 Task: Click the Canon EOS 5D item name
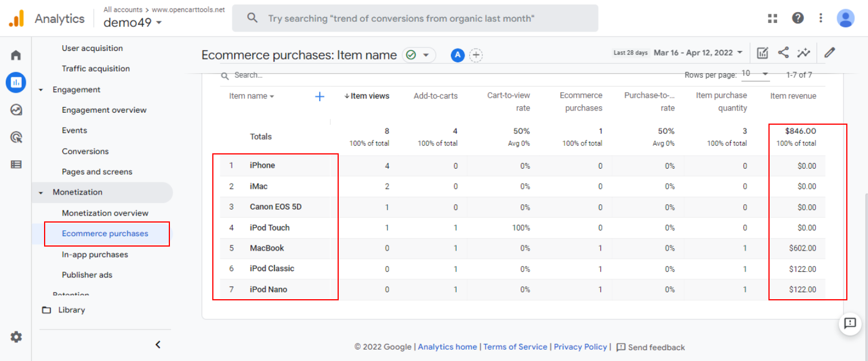(276, 207)
